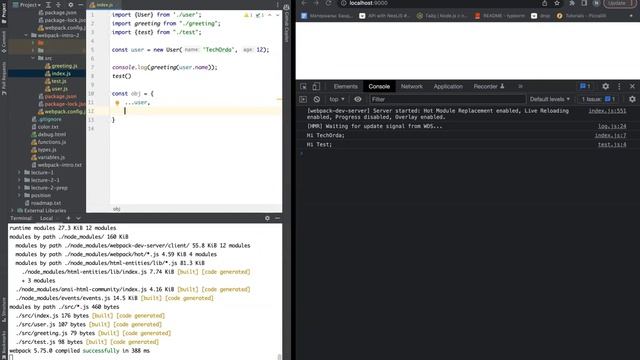Hide the Terminal panel with minus icon
The image size is (640, 360).
pos(278,218)
